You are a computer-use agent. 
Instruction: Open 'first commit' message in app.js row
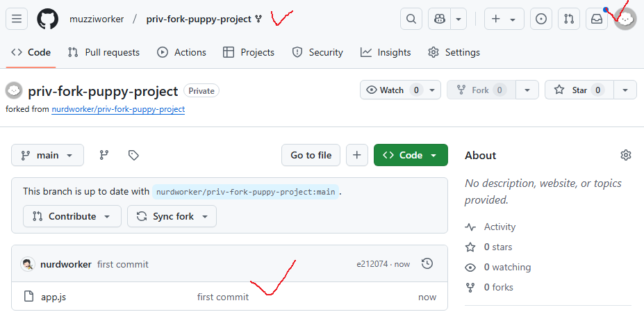223,297
